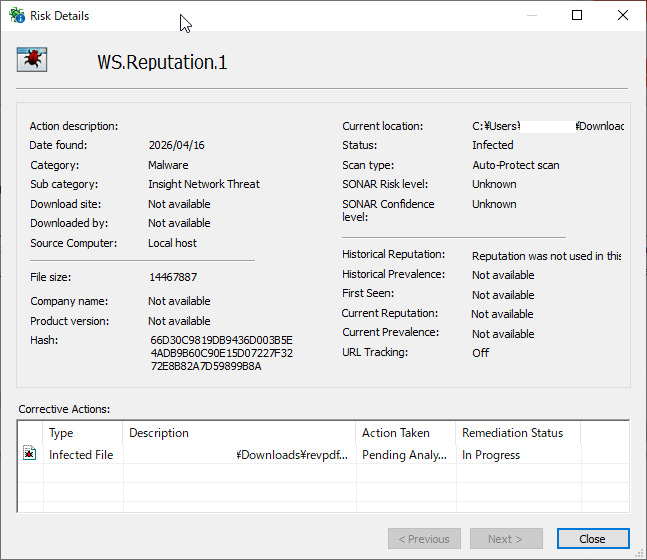The image size is (647, 560).
Task: Click the SONAR Confidence level Unknown value
Action: click(x=494, y=204)
